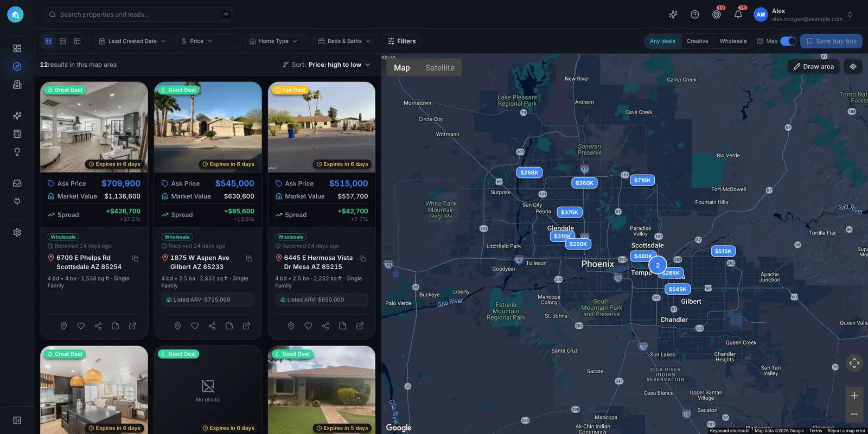Viewport: 868px width, 434px height.
Task: Expand the Home Type dropdown
Action: pos(276,41)
